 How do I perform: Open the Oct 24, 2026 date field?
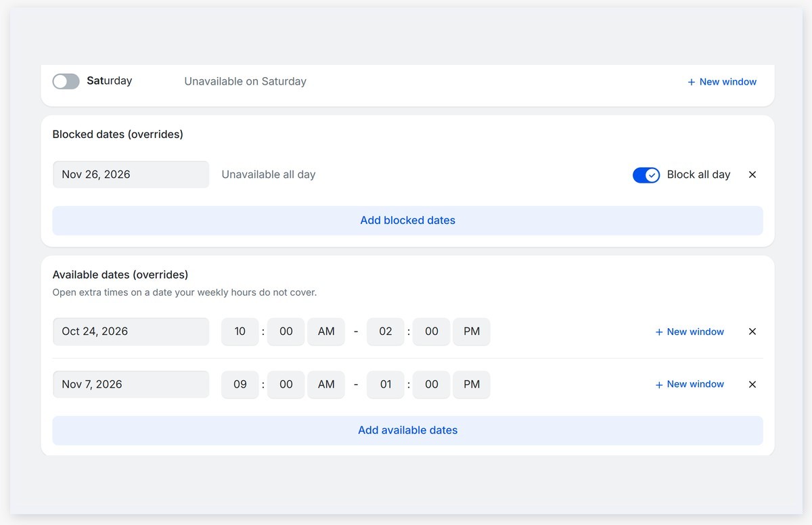(131, 332)
